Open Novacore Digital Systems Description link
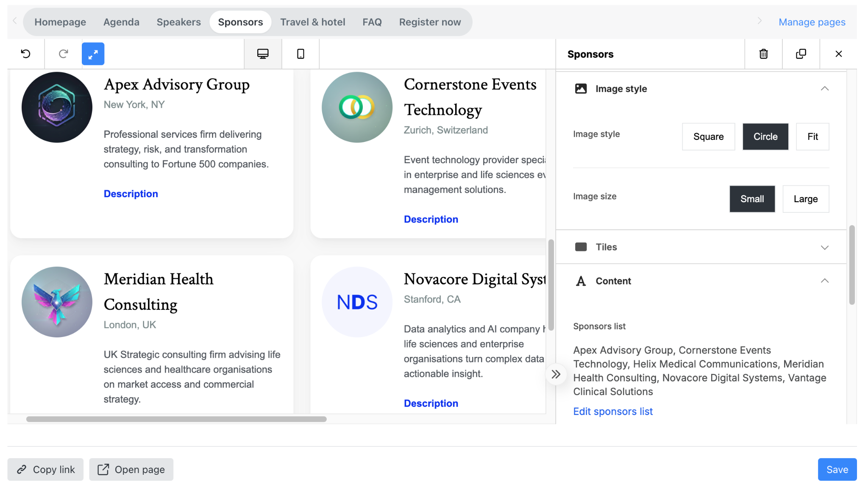This screenshot has height=490, width=868. click(x=431, y=404)
